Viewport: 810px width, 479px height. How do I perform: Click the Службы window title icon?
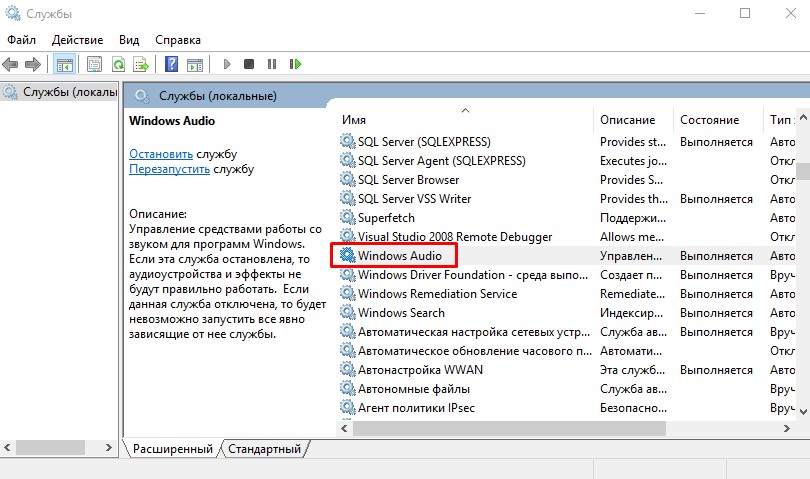click(x=12, y=13)
